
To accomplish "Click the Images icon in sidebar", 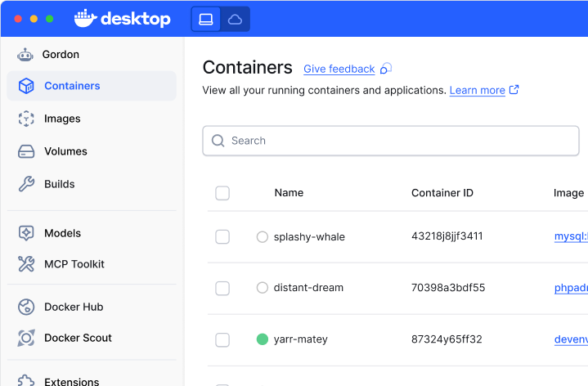I will (x=26, y=119).
